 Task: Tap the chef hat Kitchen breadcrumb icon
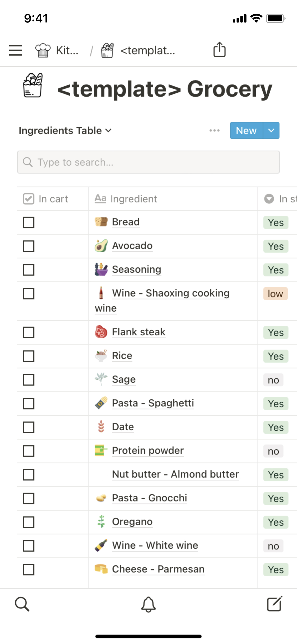click(43, 50)
